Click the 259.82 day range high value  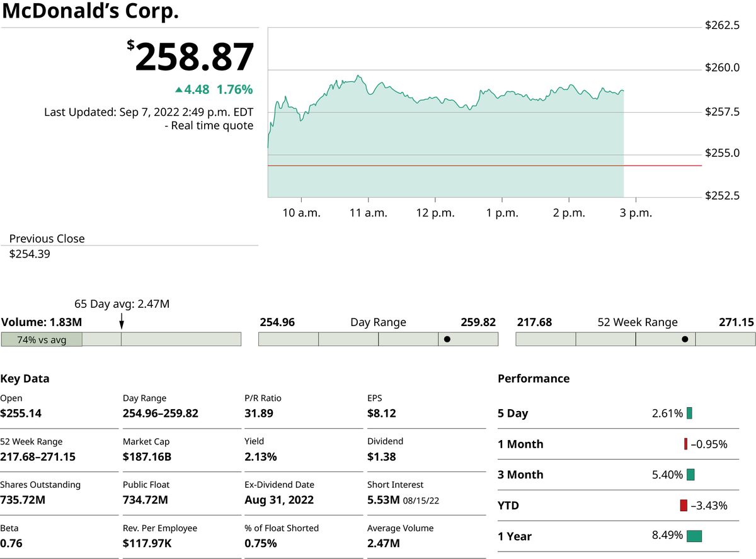point(478,322)
